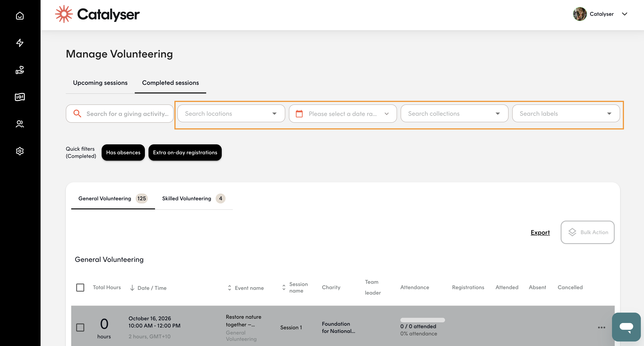Focus the giving activity search field

pos(120,114)
